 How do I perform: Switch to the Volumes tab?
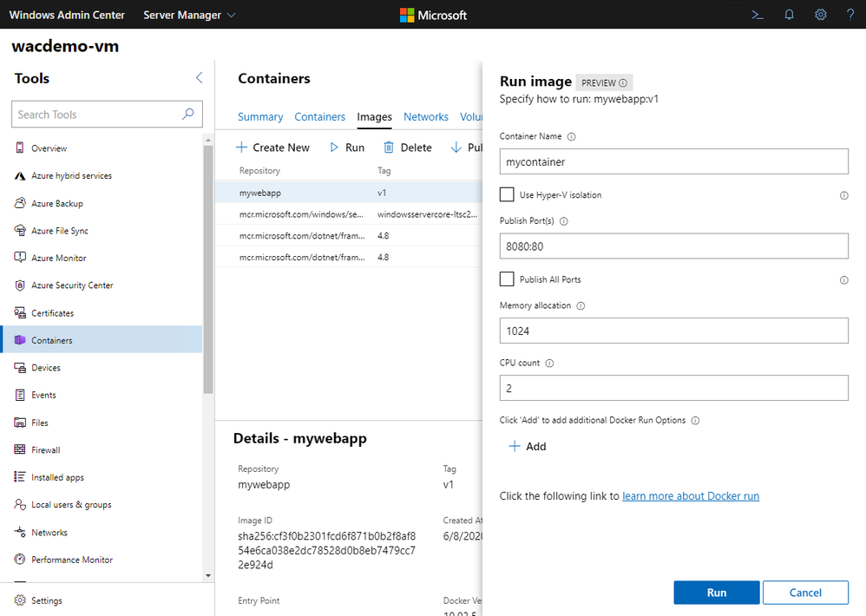coord(471,117)
